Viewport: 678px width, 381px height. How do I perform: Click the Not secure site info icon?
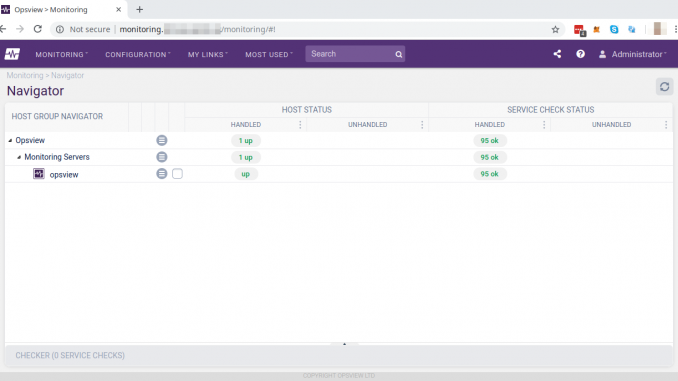click(x=60, y=29)
